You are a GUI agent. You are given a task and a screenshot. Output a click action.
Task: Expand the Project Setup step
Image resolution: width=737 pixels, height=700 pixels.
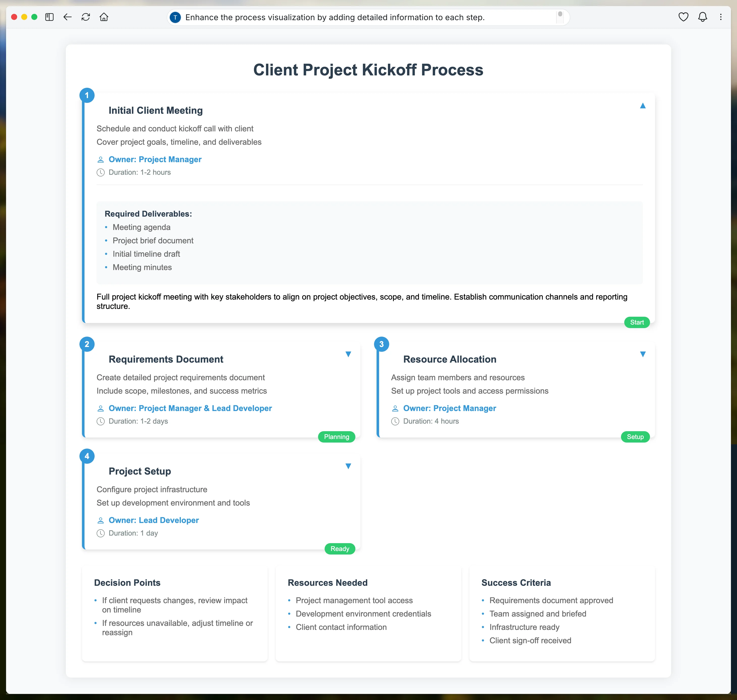348,466
